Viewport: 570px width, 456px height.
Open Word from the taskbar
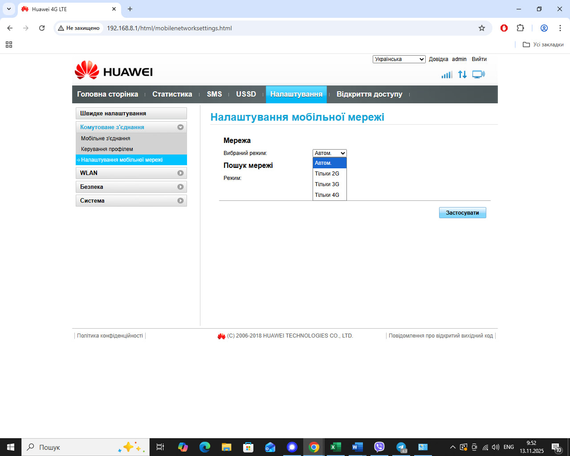point(357,447)
